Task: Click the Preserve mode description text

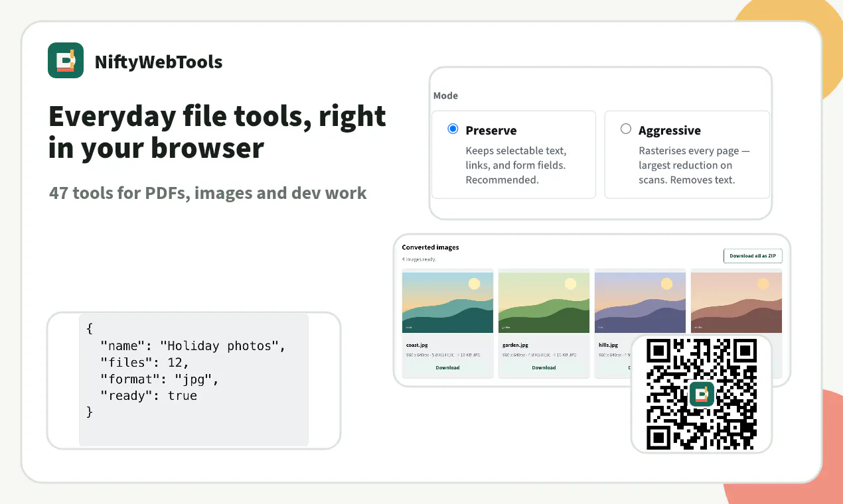Action: (x=516, y=165)
